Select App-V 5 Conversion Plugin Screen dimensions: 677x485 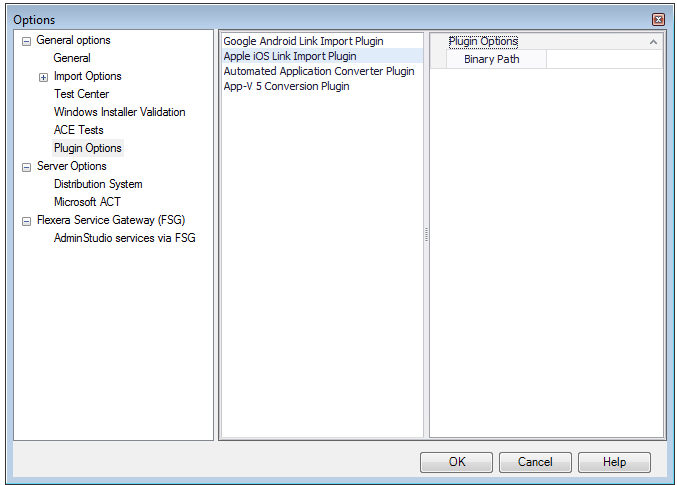point(286,86)
